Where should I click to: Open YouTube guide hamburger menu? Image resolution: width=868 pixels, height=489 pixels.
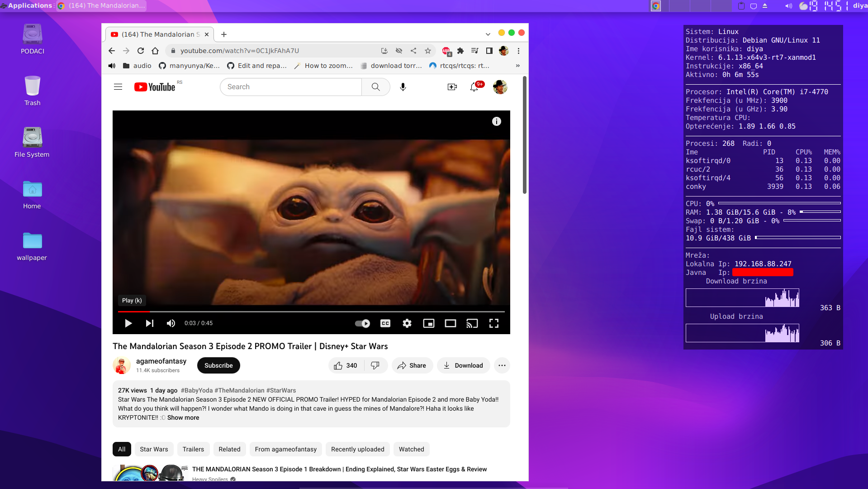pos(118,87)
